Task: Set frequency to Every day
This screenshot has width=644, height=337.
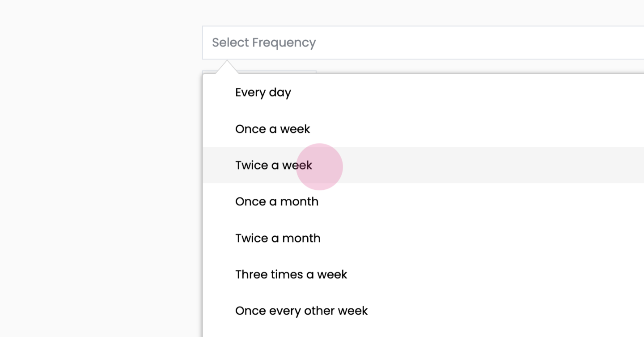Action: click(x=263, y=93)
